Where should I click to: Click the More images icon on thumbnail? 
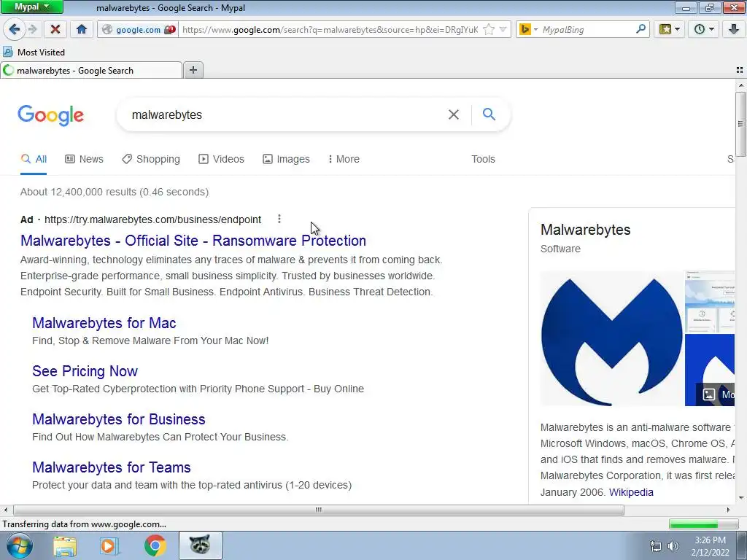pyautogui.click(x=708, y=394)
